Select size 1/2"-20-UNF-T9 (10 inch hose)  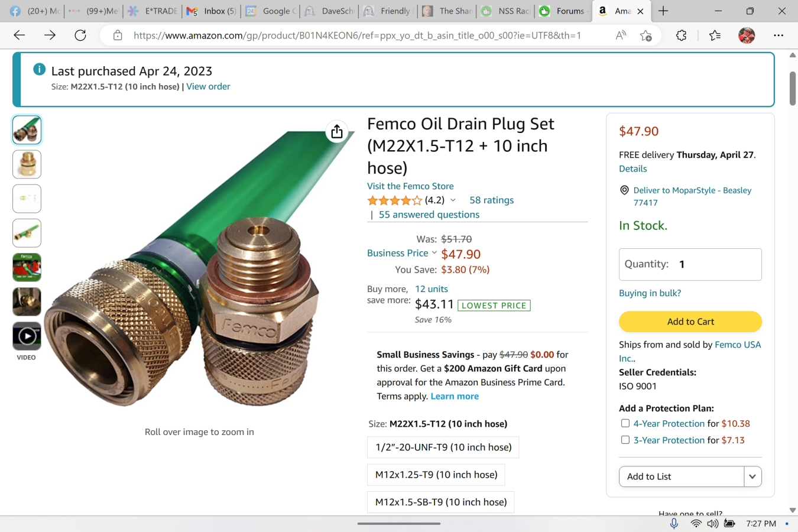click(443, 447)
